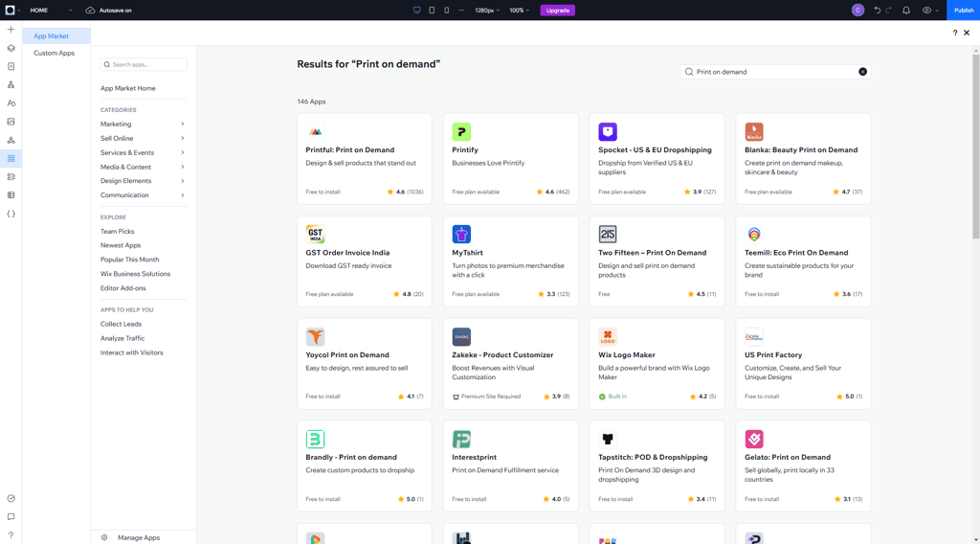Viewport: 980px width, 544px height.
Task: Open the Layers panel icon in sidebar
Action: [11, 48]
